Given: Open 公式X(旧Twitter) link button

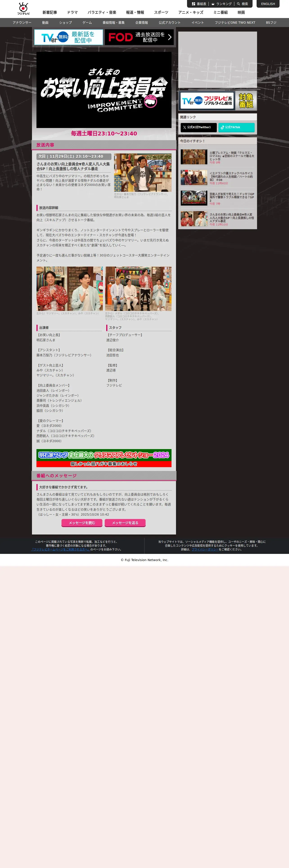Looking at the screenshot, I should tap(199, 127).
